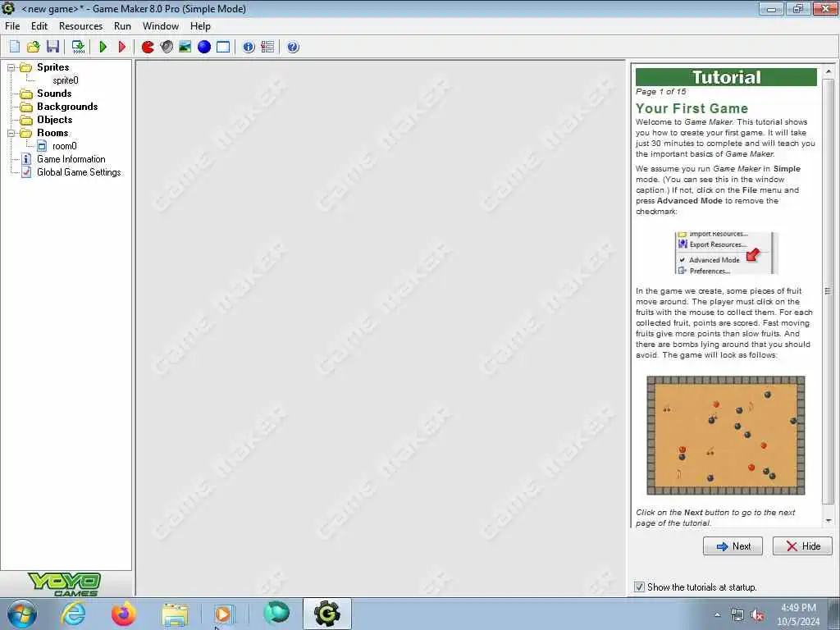The height and width of the screenshot is (630, 840).
Task: Click the room0 room icon in tree
Action: pyautogui.click(x=42, y=146)
